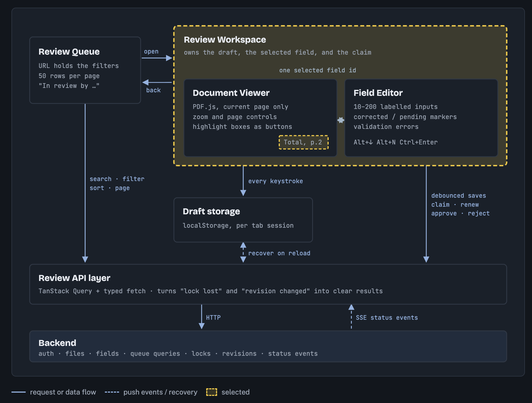Viewport: 532px width, 403px height.
Task: Click the "open" arrow label
Action: 151,52
